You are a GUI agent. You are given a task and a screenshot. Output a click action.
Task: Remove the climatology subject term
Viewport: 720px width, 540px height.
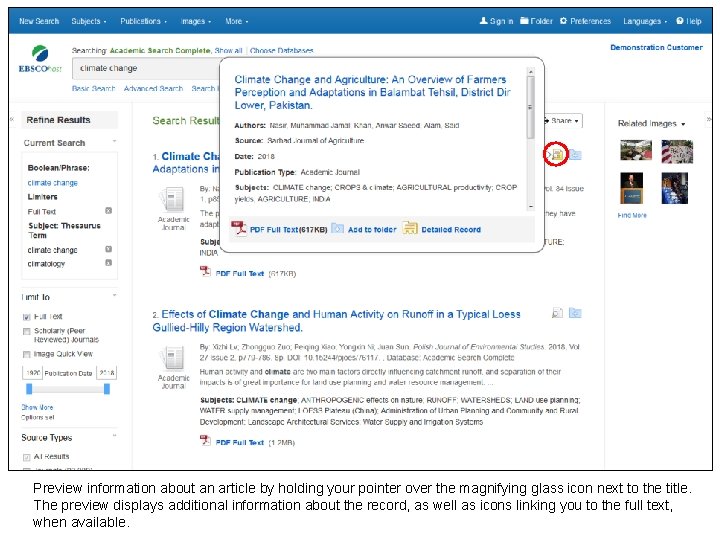click(109, 263)
